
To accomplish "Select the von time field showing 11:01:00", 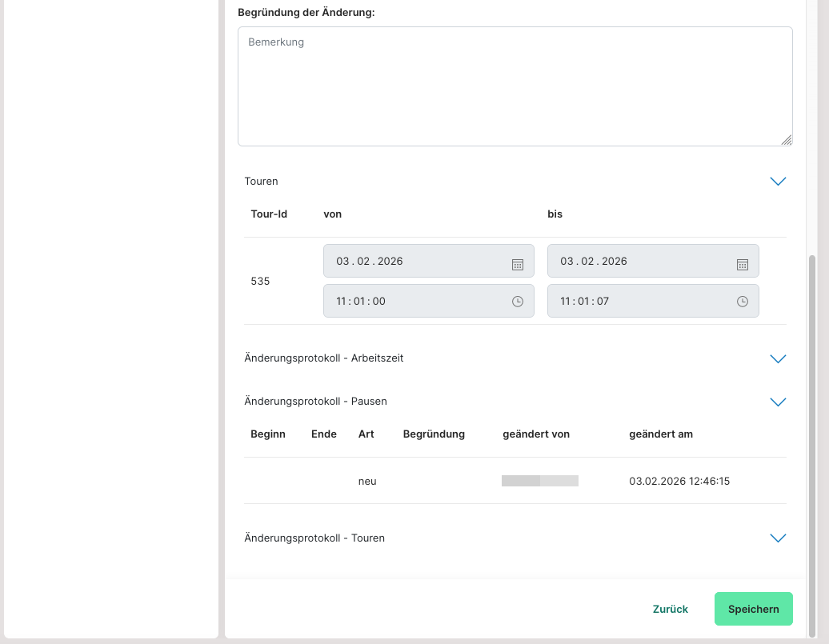I will point(416,302).
